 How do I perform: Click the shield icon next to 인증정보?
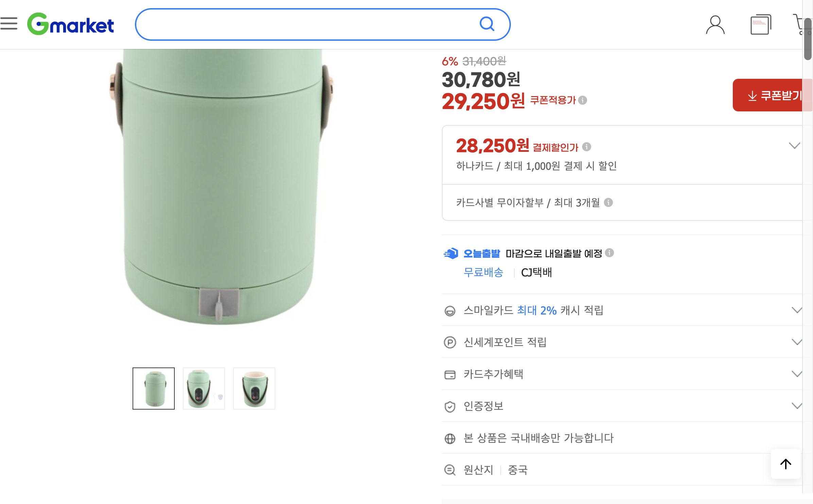(x=450, y=406)
